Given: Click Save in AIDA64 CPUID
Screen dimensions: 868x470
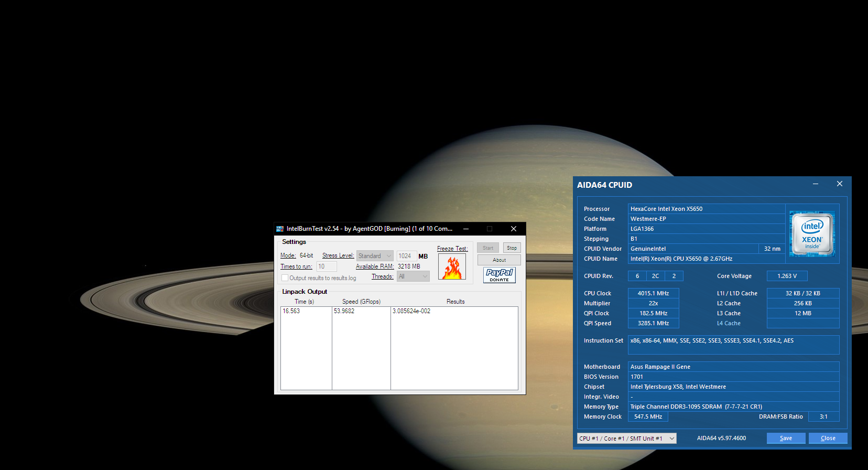Looking at the screenshot, I should click(x=786, y=439).
